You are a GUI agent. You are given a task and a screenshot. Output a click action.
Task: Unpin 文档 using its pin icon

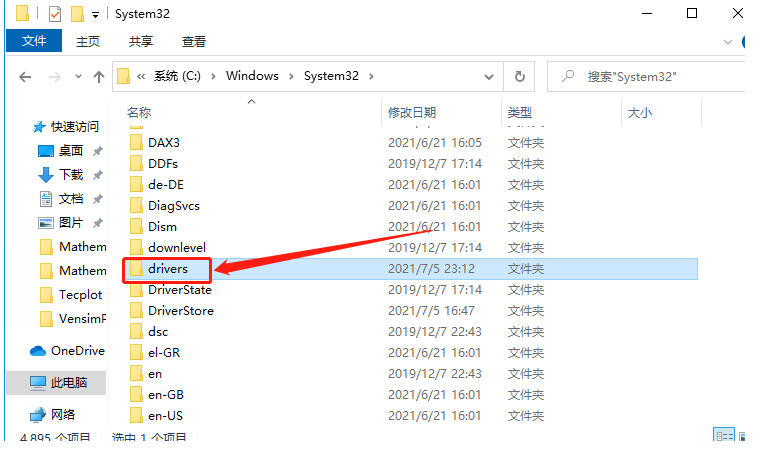tap(97, 199)
